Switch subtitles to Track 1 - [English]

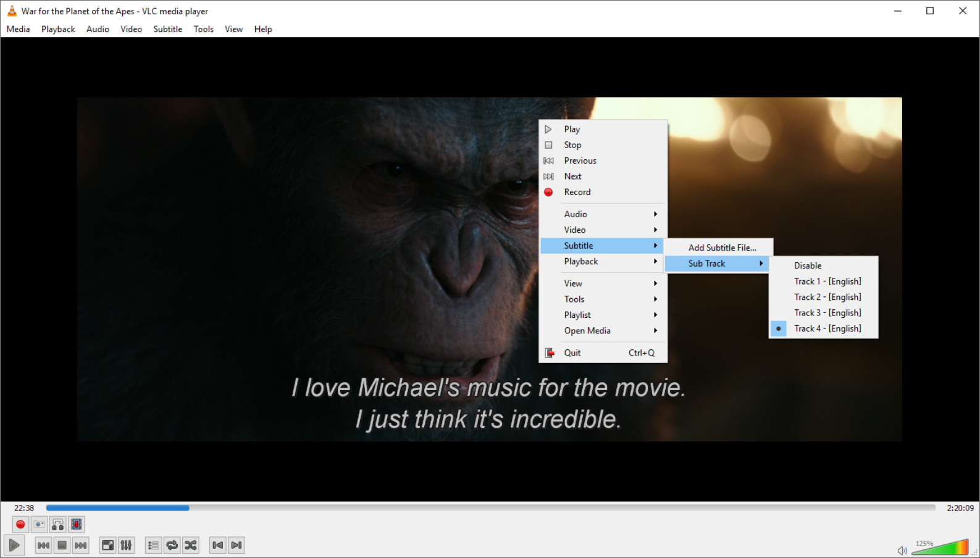(824, 281)
